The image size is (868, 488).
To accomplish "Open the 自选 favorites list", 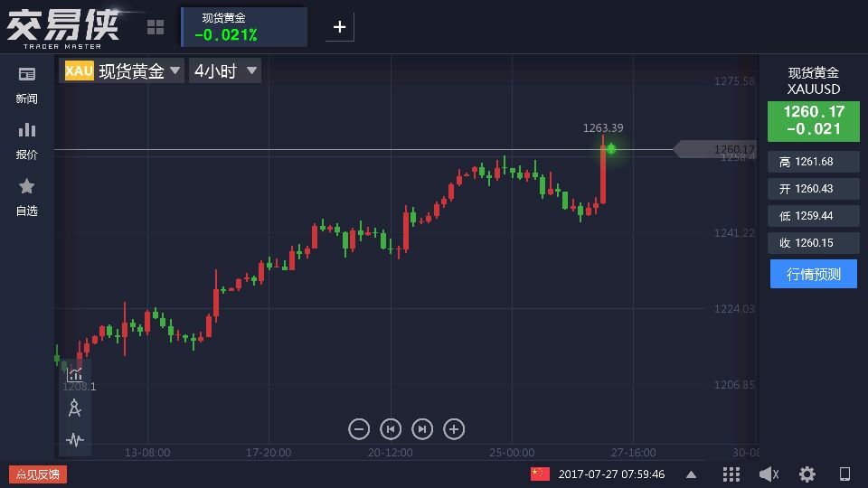I will [x=27, y=196].
